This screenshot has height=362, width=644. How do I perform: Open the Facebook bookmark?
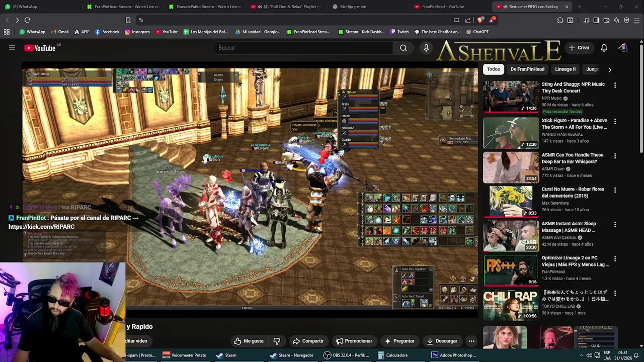tap(107, 32)
